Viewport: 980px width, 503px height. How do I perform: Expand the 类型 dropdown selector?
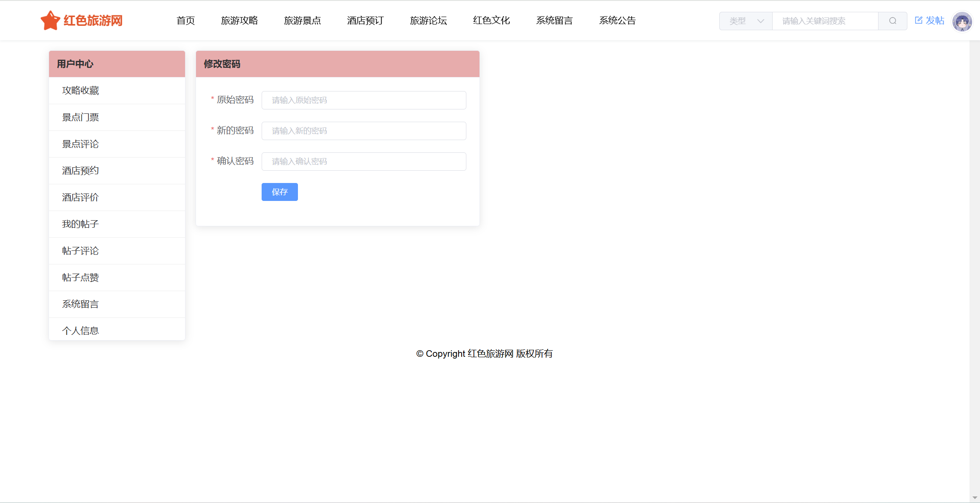click(745, 21)
